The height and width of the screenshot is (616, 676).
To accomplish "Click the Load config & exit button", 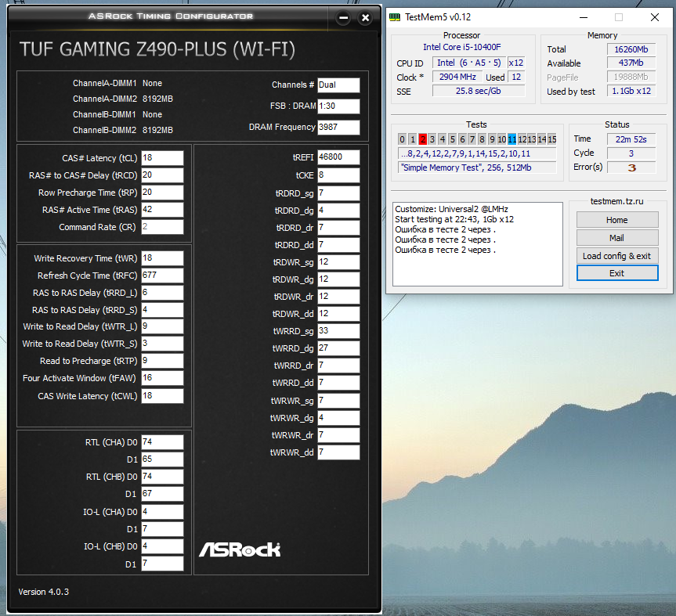I will (x=617, y=256).
